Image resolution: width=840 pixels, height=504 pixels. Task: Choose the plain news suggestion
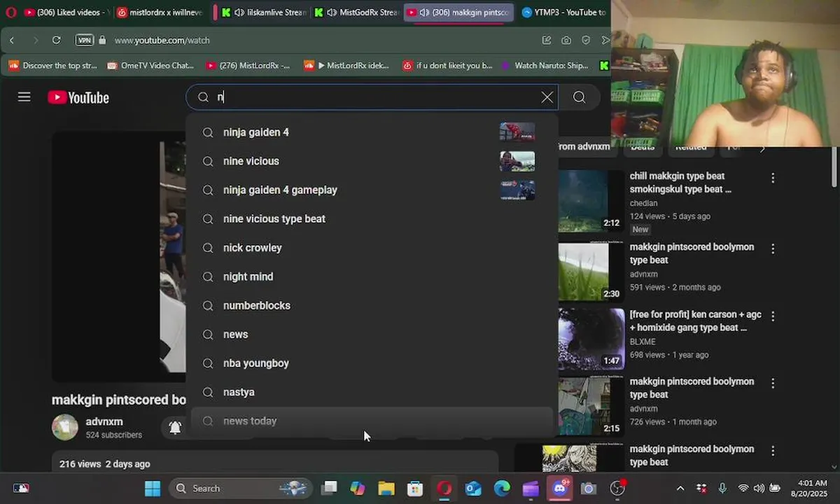pyautogui.click(x=371, y=335)
